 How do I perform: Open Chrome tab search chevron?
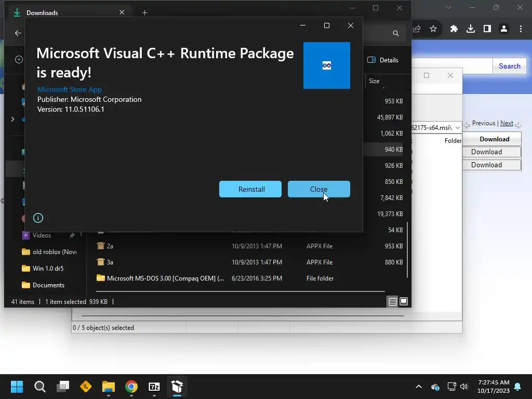coord(448,7)
